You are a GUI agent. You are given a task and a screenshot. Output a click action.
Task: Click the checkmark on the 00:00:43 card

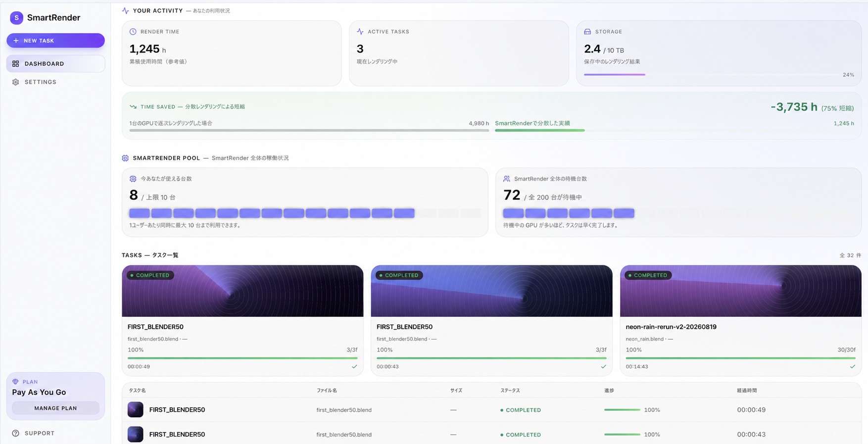coord(603,367)
